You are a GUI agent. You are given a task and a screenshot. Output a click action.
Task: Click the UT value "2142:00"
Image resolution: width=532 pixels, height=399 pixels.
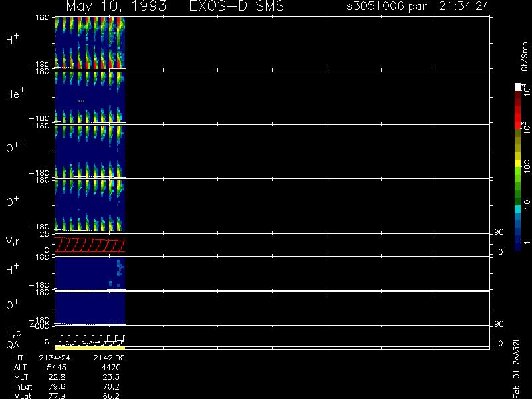point(109,358)
